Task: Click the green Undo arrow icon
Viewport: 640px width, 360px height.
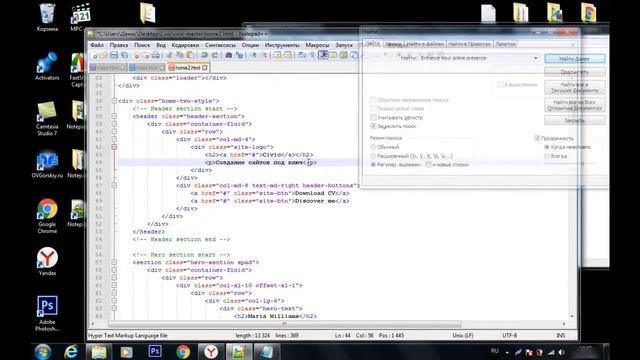Action: tap(204, 56)
